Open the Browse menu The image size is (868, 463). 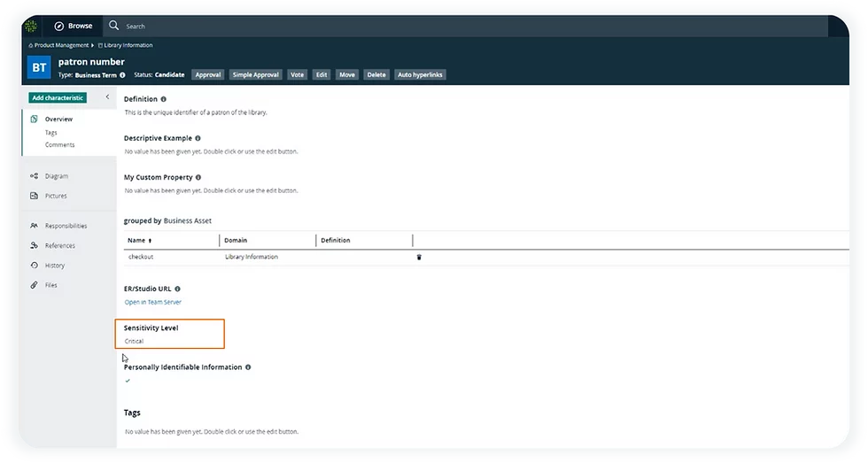point(73,26)
